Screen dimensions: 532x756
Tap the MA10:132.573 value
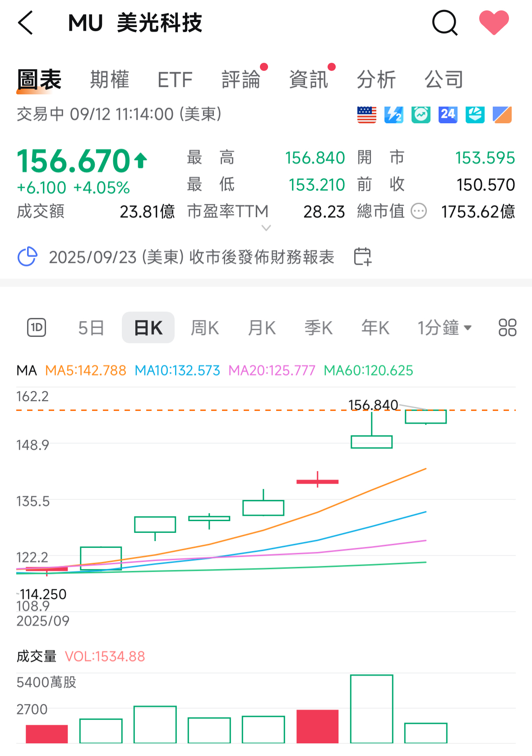click(177, 370)
